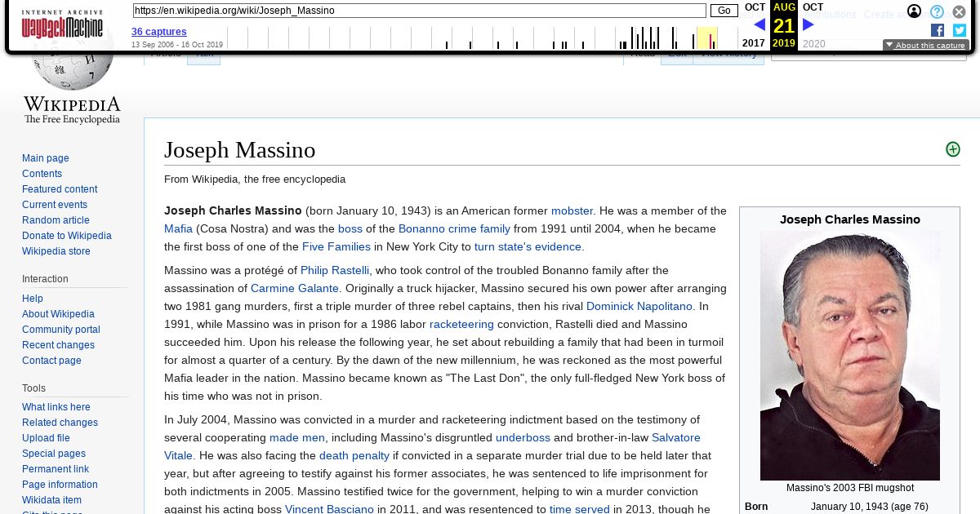Go to previous capture arrow (Oct 2017)
Viewport: 980px width, 514px height.
(759, 25)
